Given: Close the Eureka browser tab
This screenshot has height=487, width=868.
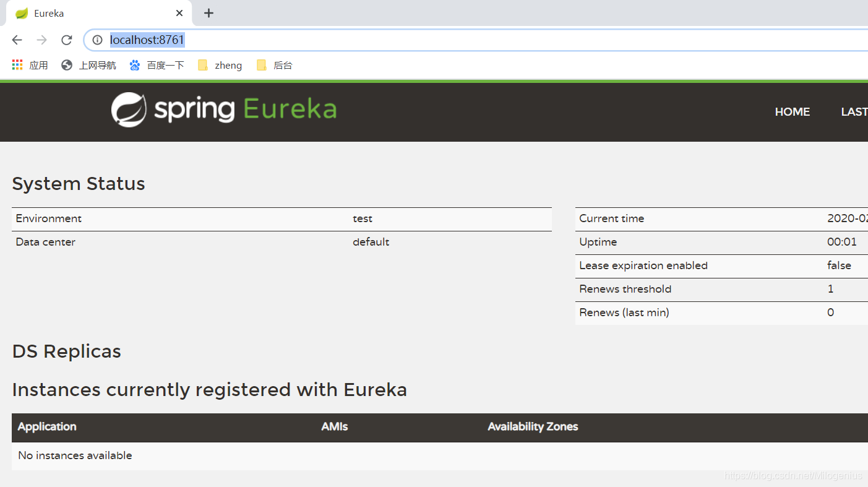Looking at the screenshot, I should (x=179, y=13).
